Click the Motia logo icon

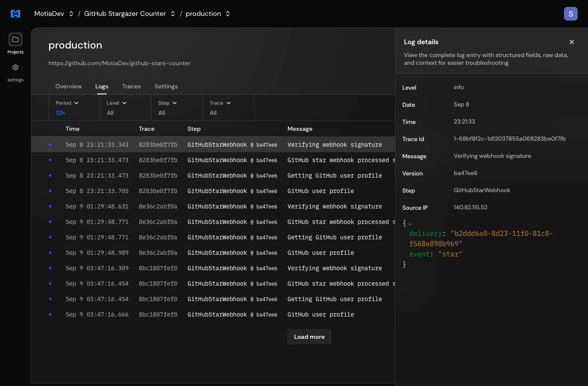click(x=15, y=14)
